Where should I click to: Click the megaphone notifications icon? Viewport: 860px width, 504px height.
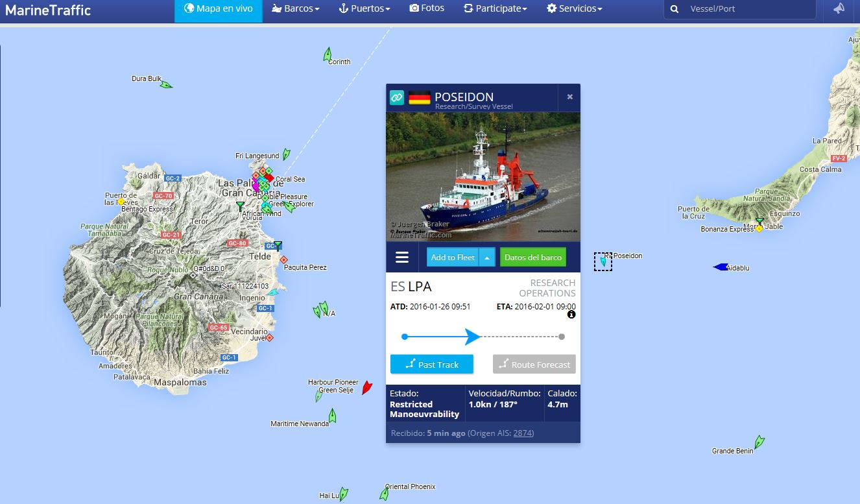click(x=839, y=9)
